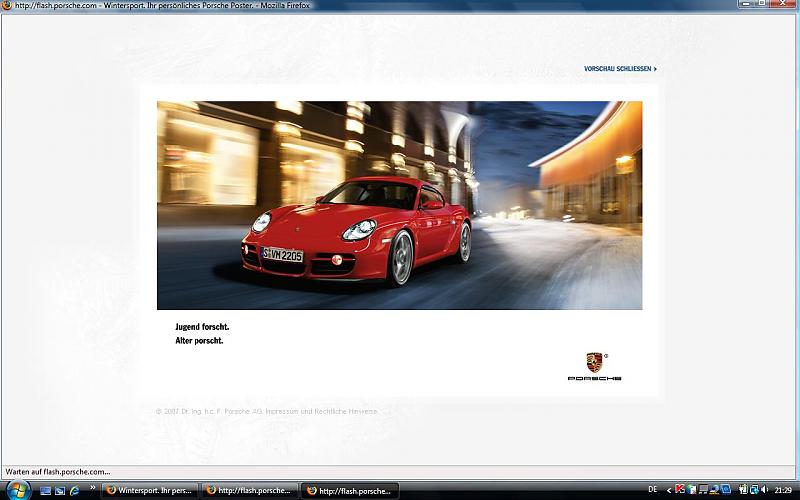
Task: Click the DE language indicator
Action: click(x=653, y=489)
